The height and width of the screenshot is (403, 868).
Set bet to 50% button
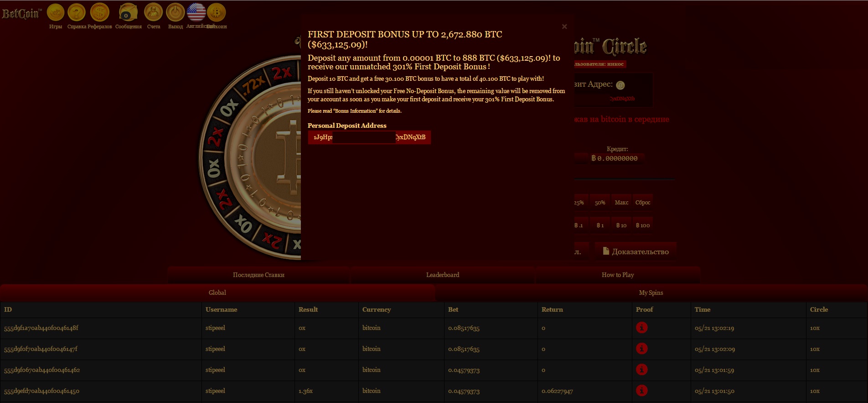(x=600, y=202)
